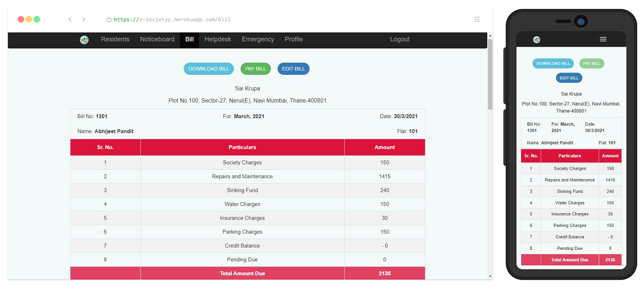Click Sai Krupa heading in mobile view
This screenshot has width=644, height=290.
[571, 94]
